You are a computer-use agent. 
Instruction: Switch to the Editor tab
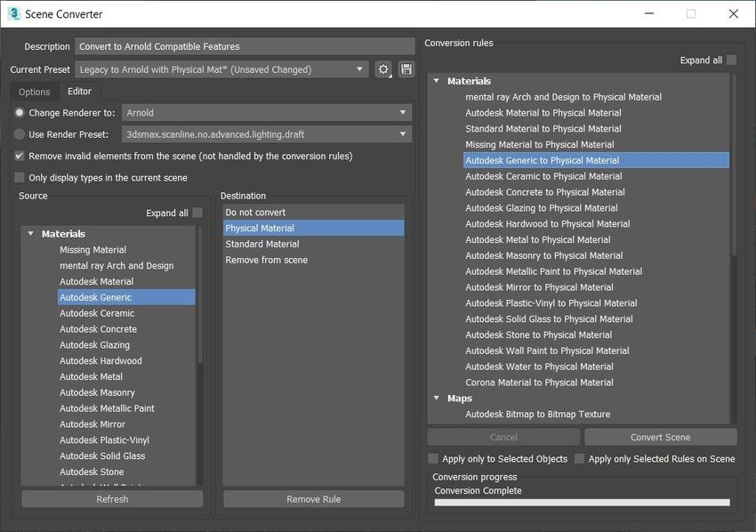tap(79, 91)
